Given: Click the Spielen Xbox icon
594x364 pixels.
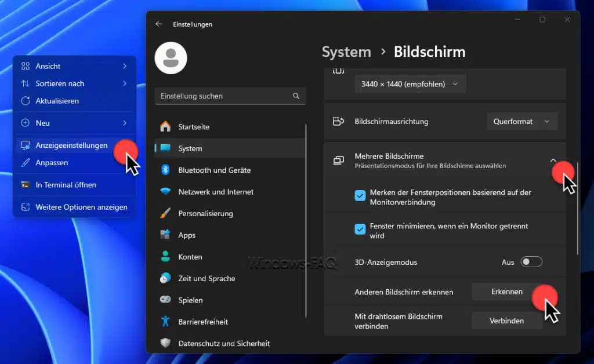Looking at the screenshot, I should tap(164, 300).
